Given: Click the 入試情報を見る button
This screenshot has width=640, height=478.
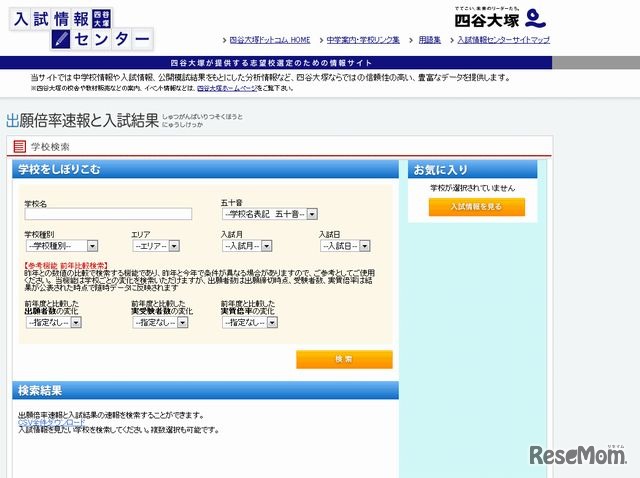Looking at the screenshot, I should [476, 207].
